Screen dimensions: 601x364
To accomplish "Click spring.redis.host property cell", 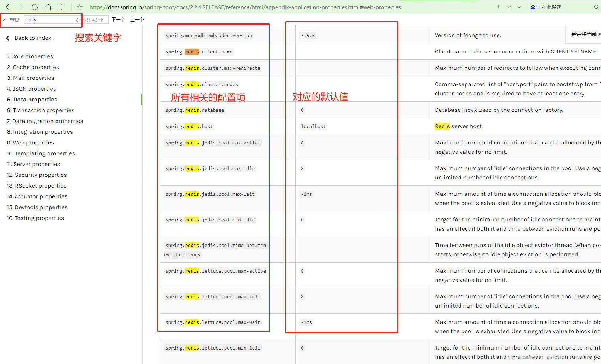I will point(189,127).
